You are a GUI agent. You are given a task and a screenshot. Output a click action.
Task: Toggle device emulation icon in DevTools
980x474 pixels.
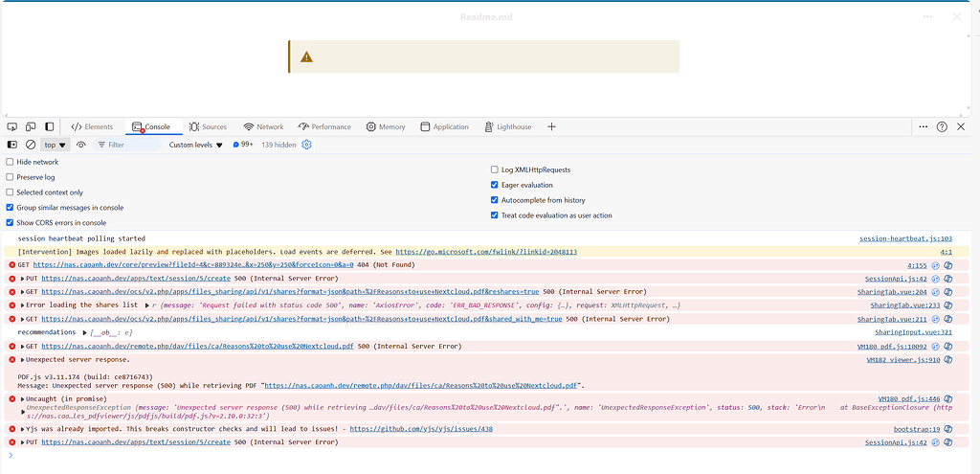(x=31, y=126)
